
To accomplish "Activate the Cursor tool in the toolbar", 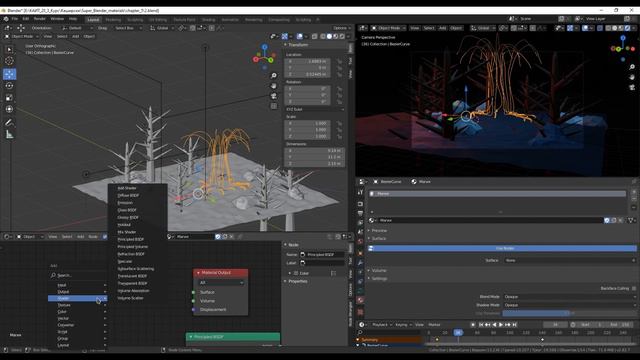I will (x=9, y=61).
